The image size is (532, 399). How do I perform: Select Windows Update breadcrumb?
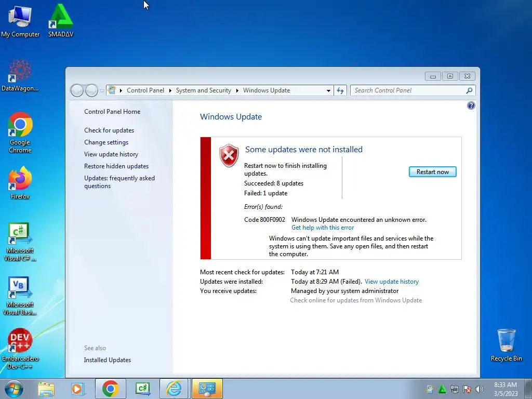(267, 90)
